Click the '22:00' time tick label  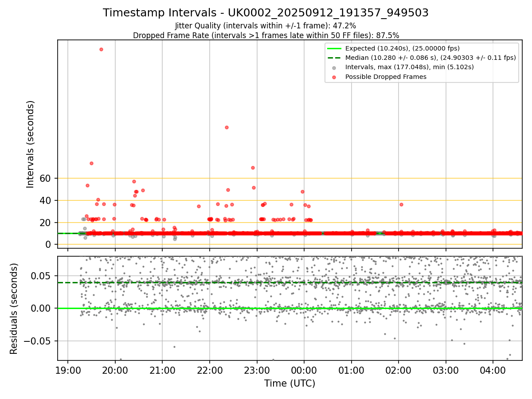tap(210, 370)
